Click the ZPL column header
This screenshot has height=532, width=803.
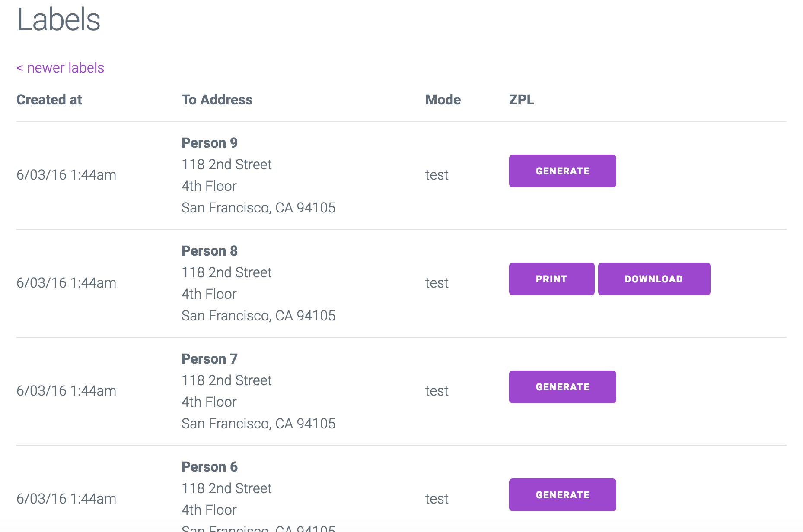521,100
